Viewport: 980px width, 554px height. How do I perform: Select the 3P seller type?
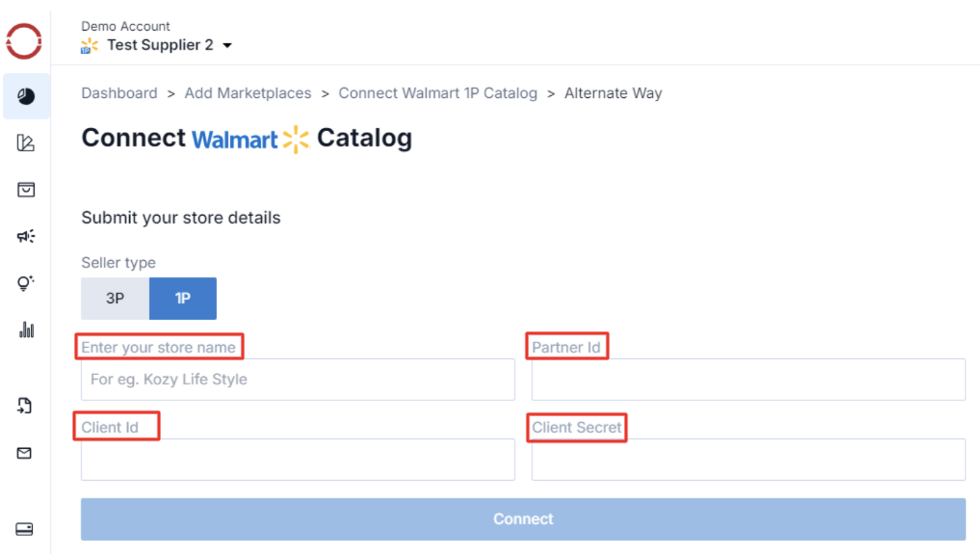pyautogui.click(x=115, y=298)
